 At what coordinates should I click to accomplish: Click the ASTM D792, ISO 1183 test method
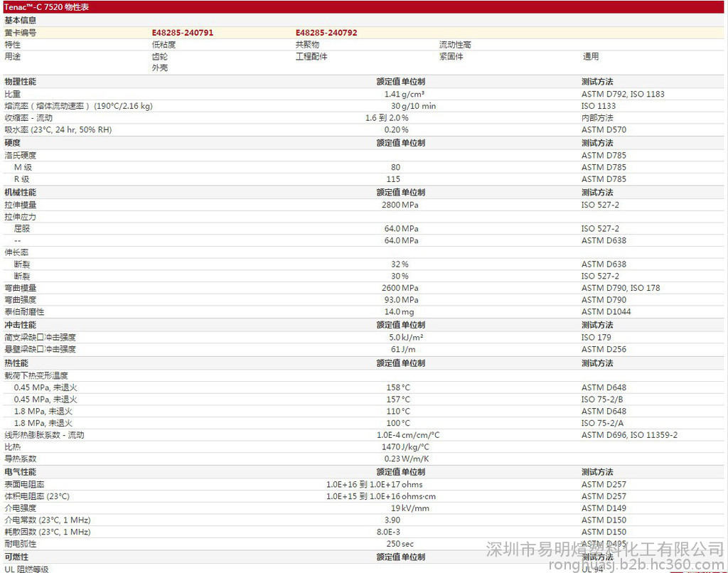[x=623, y=94]
